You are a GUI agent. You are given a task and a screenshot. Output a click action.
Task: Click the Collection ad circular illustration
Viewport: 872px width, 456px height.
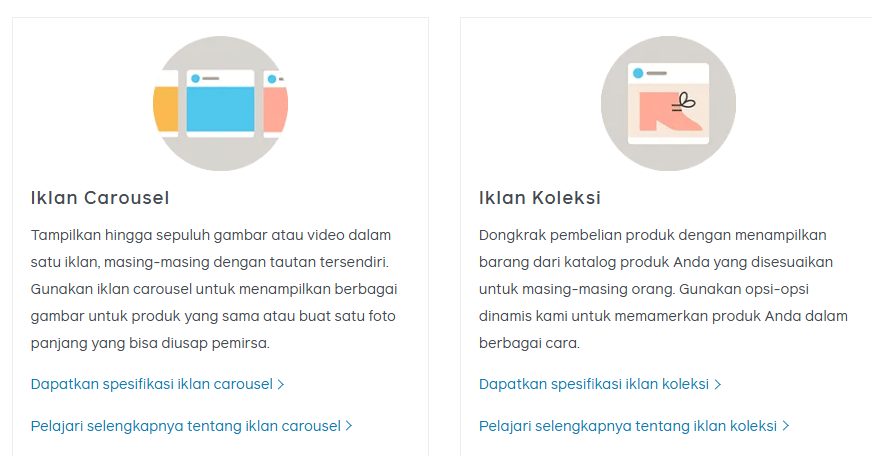point(668,103)
